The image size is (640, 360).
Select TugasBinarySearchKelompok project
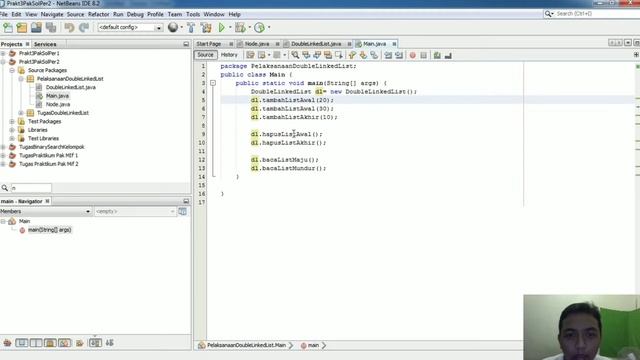point(51,147)
